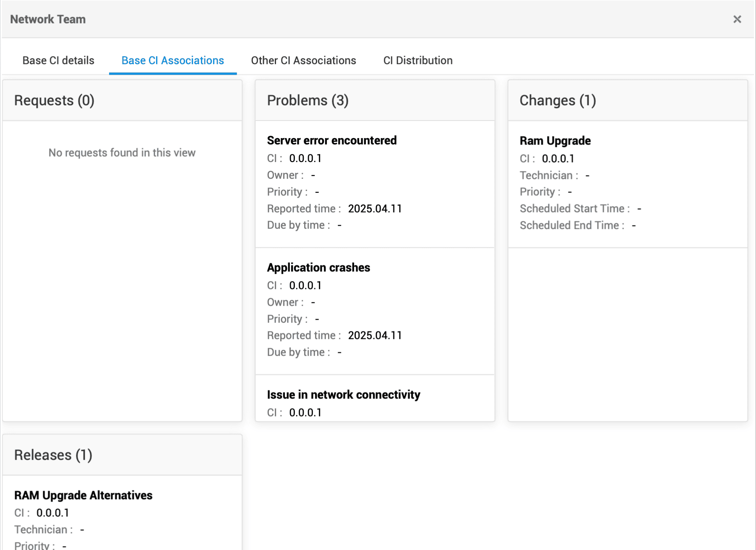The image size is (756, 550).
Task: Open the Other CI Associations tab
Action: click(303, 60)
